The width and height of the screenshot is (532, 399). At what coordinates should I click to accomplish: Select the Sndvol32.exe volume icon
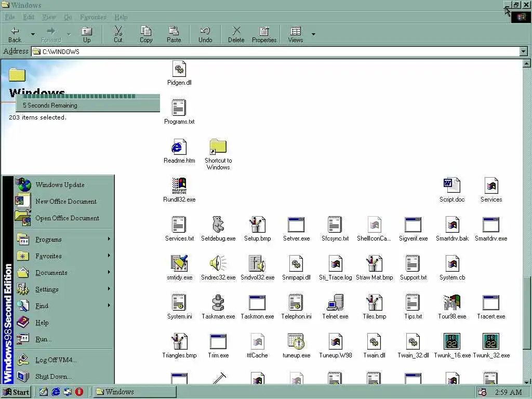[x=257, y=263]
